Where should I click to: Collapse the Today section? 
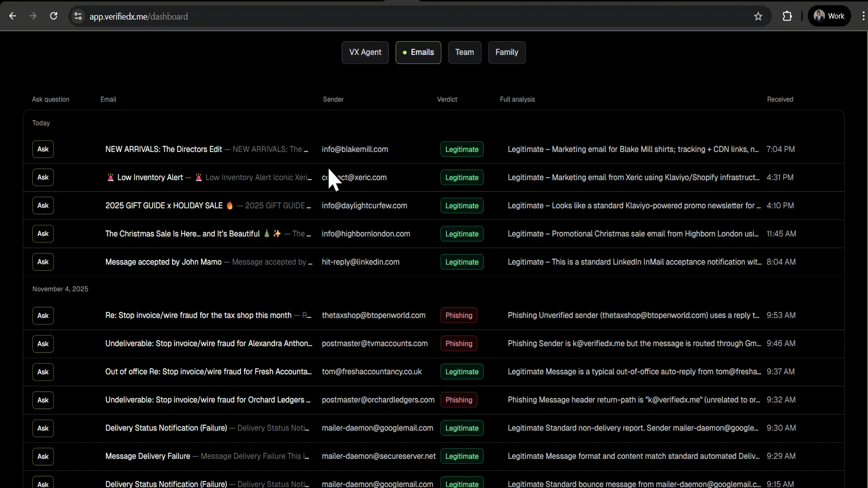41,123
